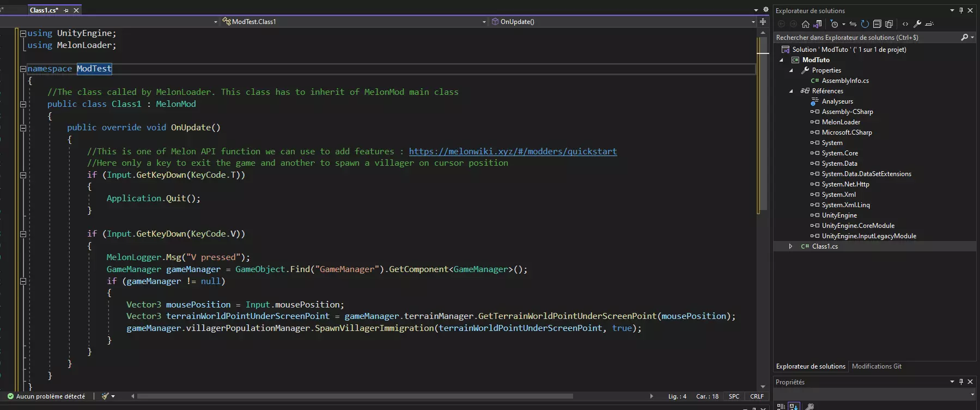The height and width of the screenshot is (410, 980).
Task: Collapse all items in Solution Explorer
Action: [877, 24]
